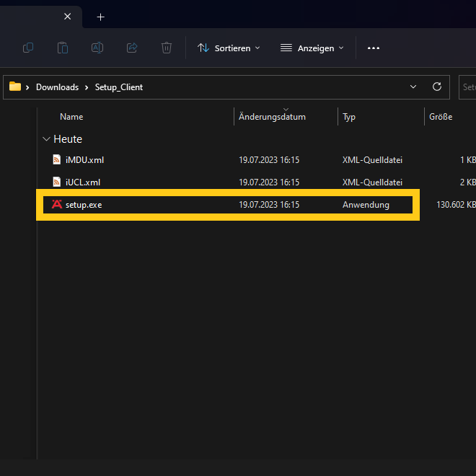Screen dimensions: 476x476
Task: Navigate to Downloads in the breadcrumb
Action: 57,87
